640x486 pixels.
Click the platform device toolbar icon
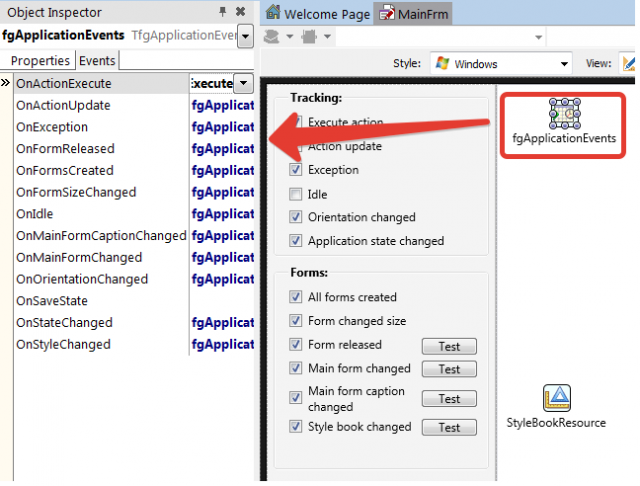click(271, 37)
